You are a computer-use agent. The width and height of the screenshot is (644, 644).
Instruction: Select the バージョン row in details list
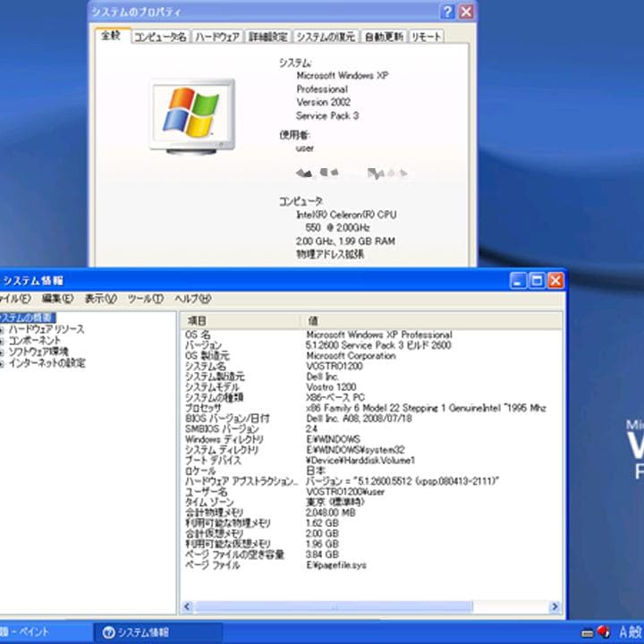click(x=371, y=345)
